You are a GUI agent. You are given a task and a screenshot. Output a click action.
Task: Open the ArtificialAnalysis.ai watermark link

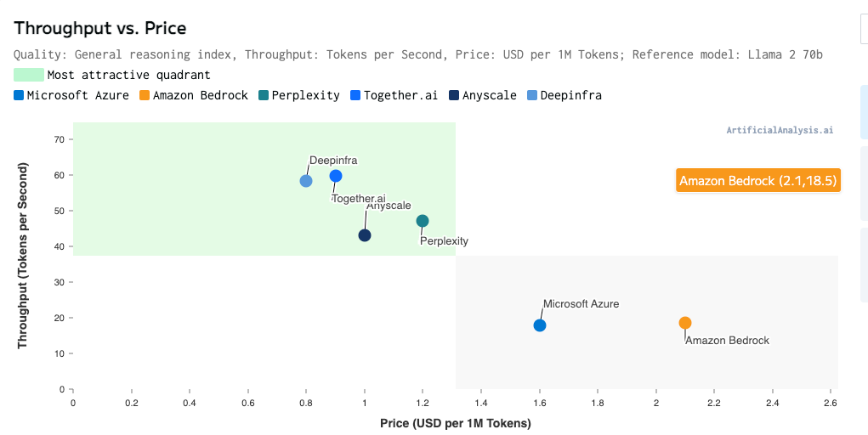click(x=780, y=131)
